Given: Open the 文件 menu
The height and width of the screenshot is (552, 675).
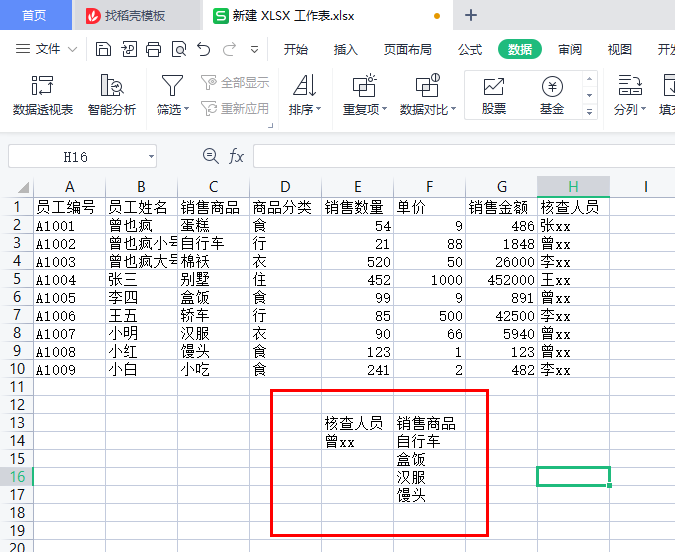Looking at the screenshot, I should tap(47, 49).
